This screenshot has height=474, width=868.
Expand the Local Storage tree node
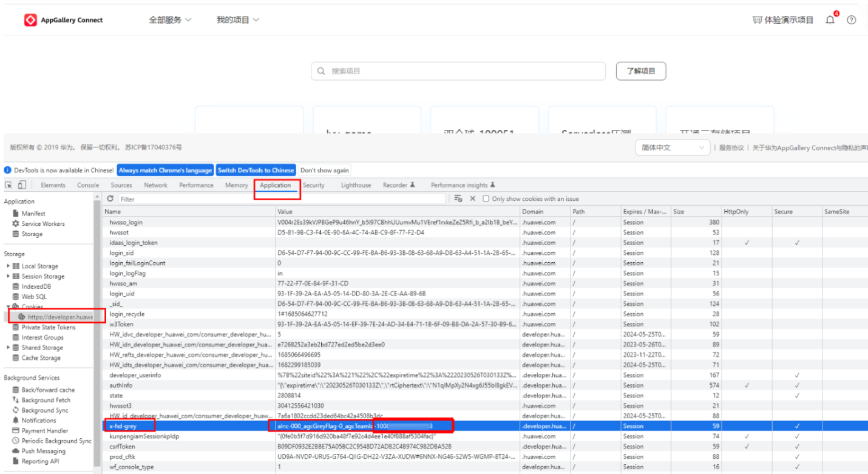(8, 266)
